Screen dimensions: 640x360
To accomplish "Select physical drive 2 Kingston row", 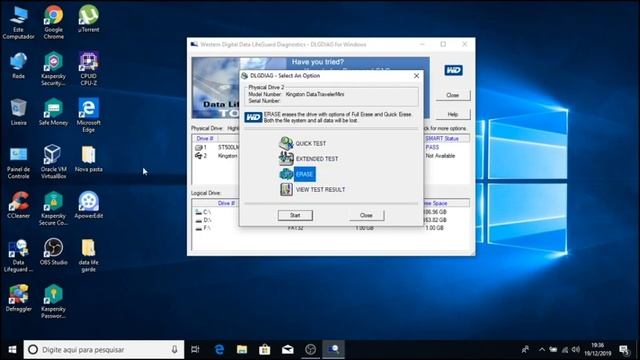I will (216, 156).
